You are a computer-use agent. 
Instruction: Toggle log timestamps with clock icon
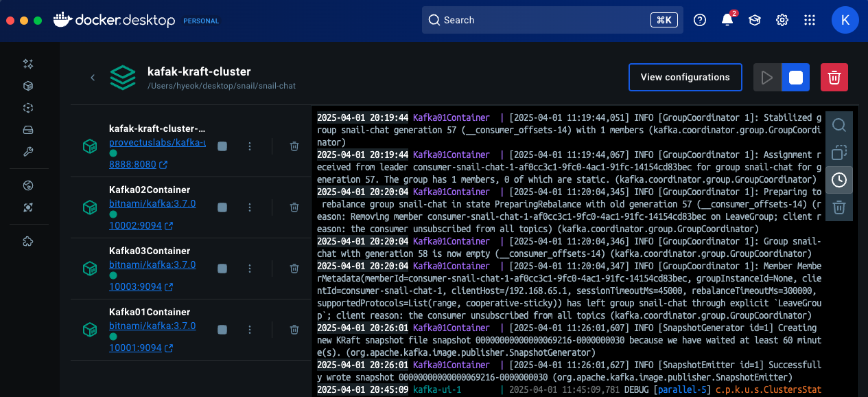click(839, 180)
